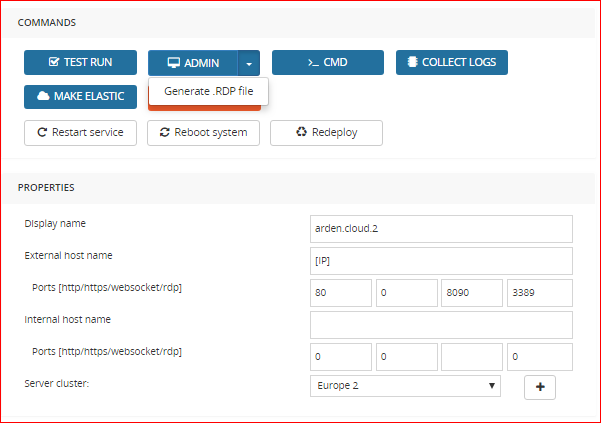Select the COMMANDS section header text

pyautogui.click(x=47, y=23)
